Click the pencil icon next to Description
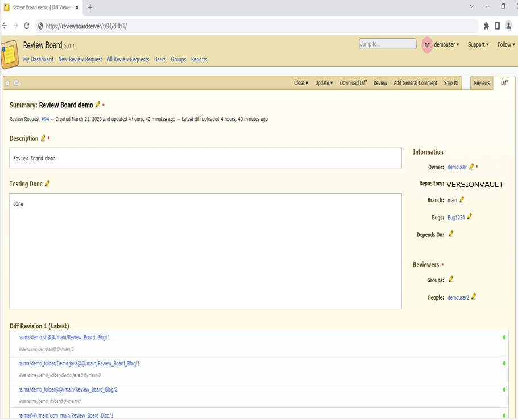The height and width of the screenshot is (420, 518). tap(43, 138)
